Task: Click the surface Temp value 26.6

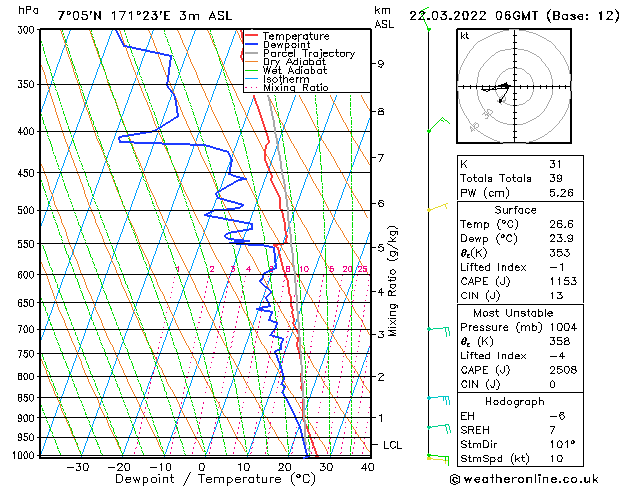Action: [561, 224]
